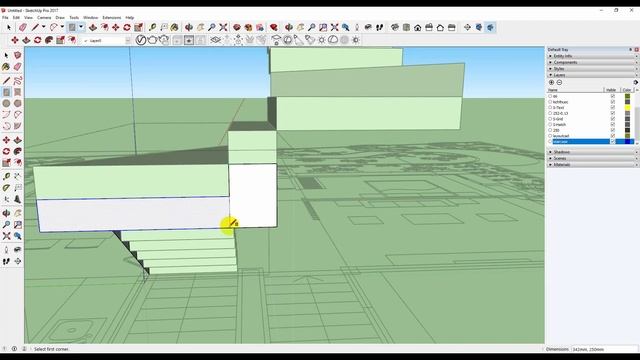
Task: Select the Protractor tool in left toolbar
Action: pyautogui.click(x=6, y=188)
